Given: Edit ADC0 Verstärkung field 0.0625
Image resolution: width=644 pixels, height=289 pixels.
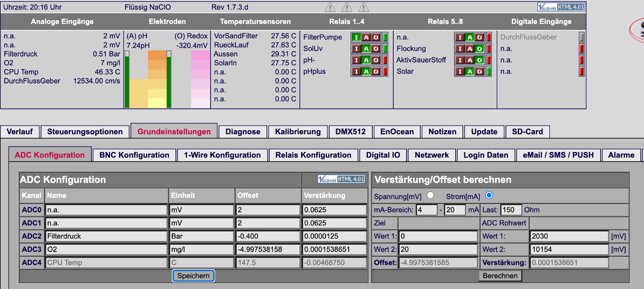Looking at the screenshot, I should [334, 210].
